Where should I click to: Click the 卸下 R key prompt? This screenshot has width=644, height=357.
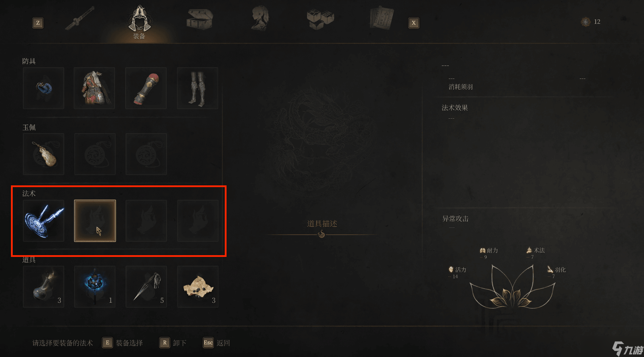click(x=173, y=343)
